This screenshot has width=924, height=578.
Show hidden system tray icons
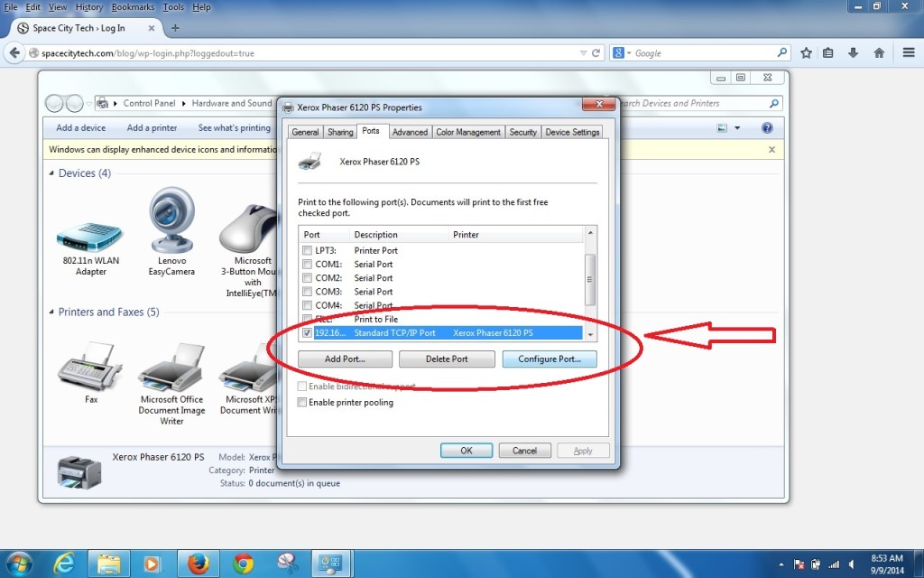[781, 565]
